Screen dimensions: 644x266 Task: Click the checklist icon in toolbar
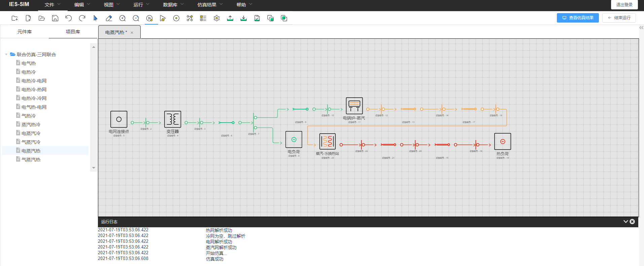point(203,18)
